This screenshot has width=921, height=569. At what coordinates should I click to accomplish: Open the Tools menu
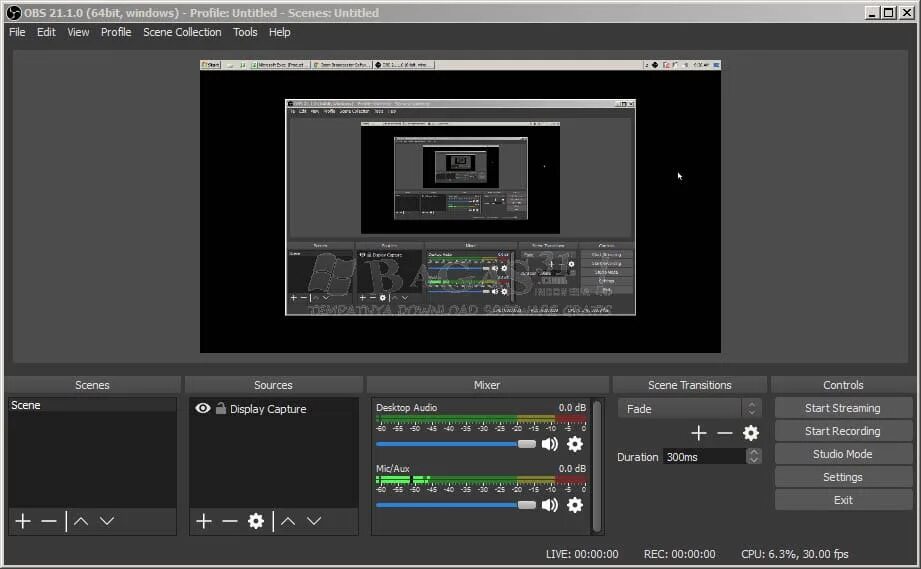coord(245,32)
